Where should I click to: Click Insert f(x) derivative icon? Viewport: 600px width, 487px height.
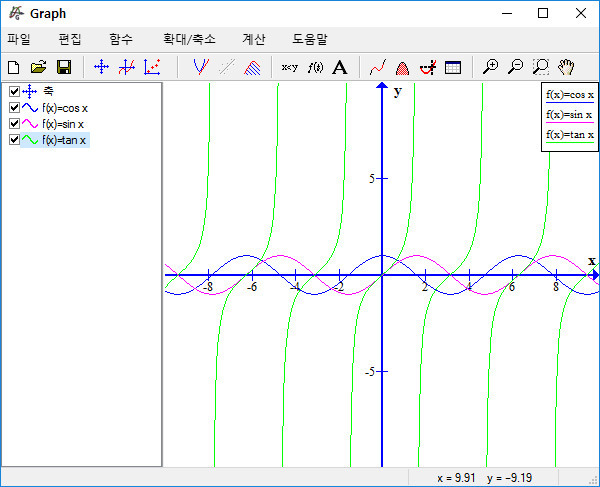pyautogui.click(x=315, y=67)
